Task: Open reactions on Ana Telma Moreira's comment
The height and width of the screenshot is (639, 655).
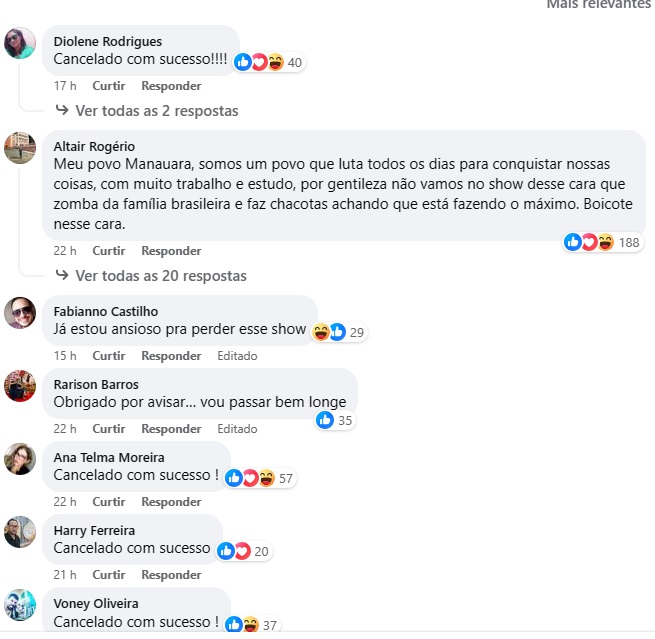Action: [260, 478]
